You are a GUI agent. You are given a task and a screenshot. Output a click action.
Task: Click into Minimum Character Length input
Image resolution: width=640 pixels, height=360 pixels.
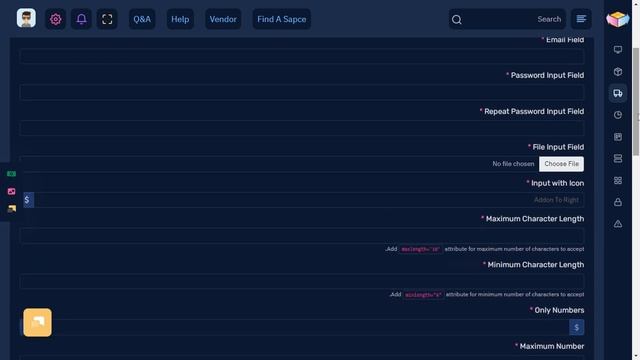pyautogui.click(x=302, y=282)
